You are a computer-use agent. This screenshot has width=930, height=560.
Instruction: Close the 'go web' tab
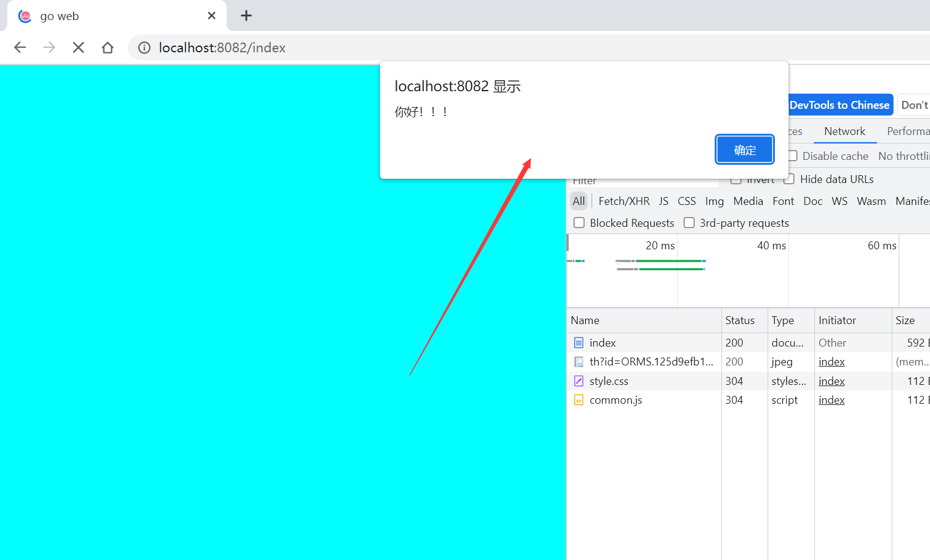212,16
